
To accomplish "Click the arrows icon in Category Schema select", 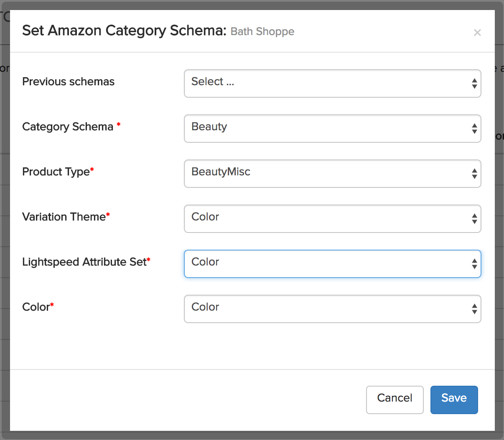I will click(474, 129).
